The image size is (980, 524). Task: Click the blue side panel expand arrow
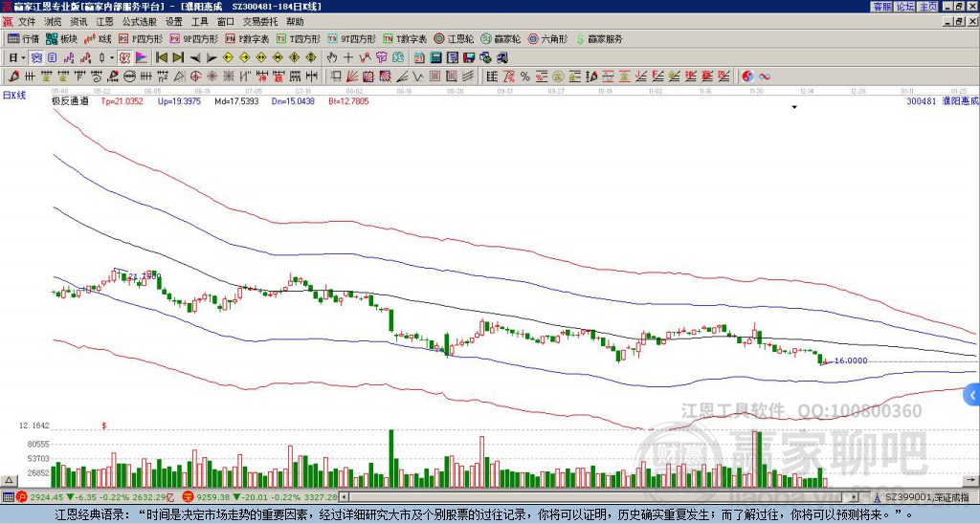(972, 395)
